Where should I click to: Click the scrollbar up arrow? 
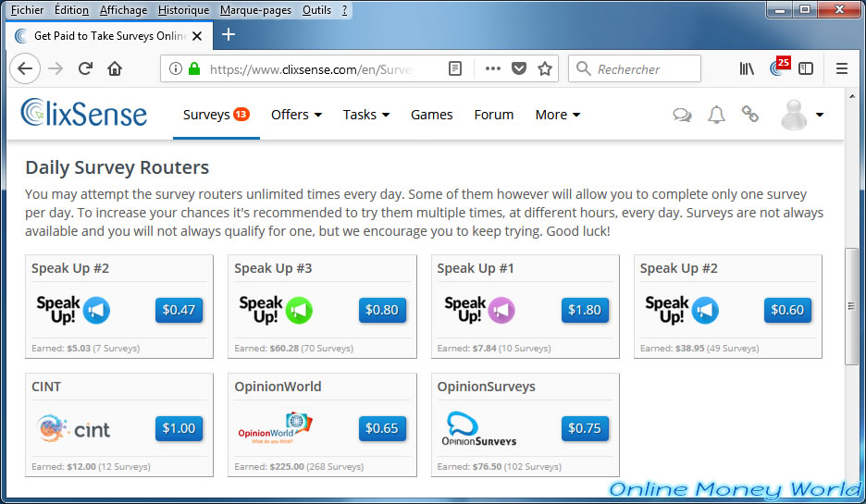851,96
